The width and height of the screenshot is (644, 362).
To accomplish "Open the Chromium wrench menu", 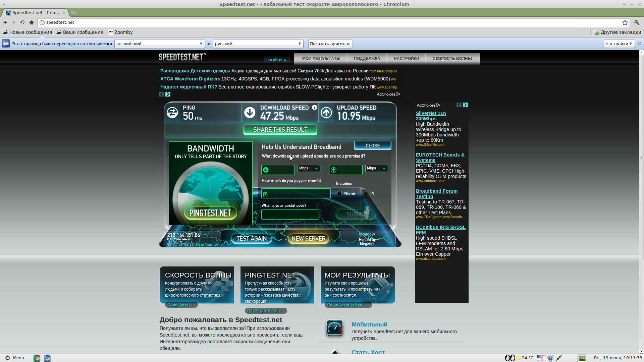I will 637,22.
